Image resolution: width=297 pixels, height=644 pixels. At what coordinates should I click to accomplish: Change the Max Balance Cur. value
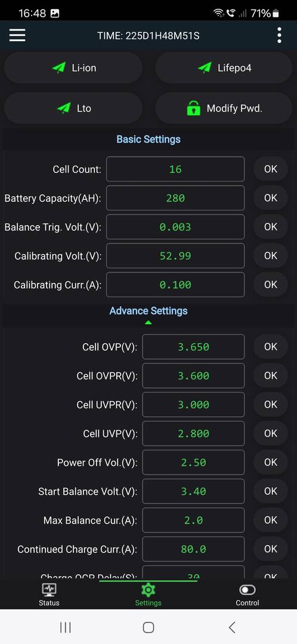pyautogui.click(x=193, y=520)
